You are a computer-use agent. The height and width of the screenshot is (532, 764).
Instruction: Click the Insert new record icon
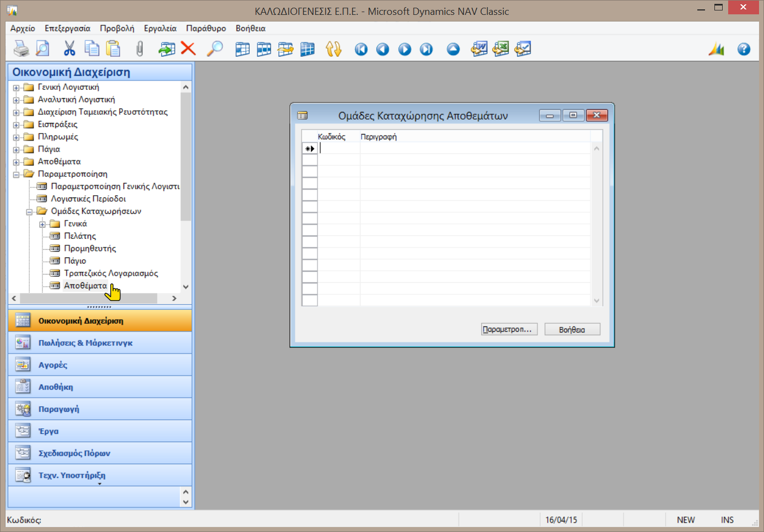(x=166, y=49)
